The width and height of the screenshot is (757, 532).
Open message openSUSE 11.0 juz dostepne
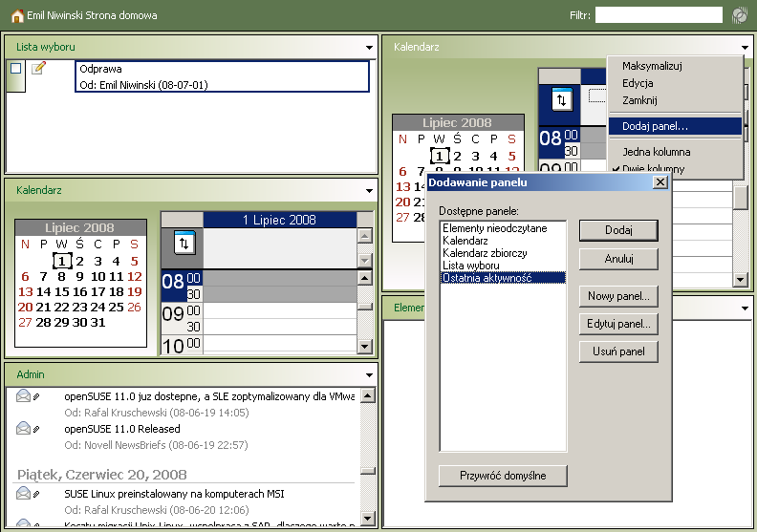[x=209, y=396]
